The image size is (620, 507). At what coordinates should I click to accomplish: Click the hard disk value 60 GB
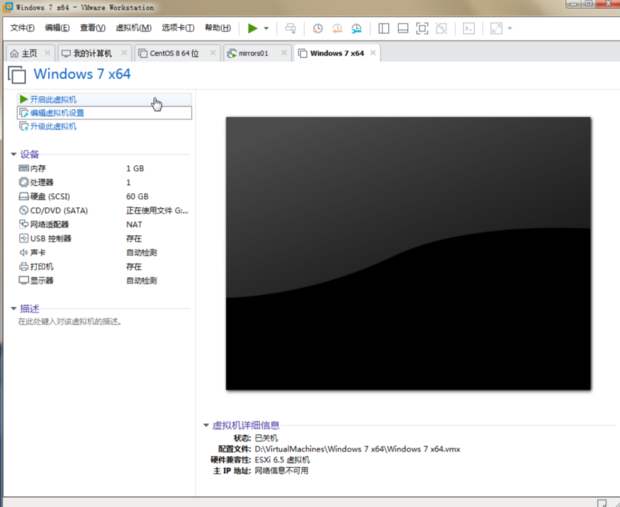tap(137, 196)
